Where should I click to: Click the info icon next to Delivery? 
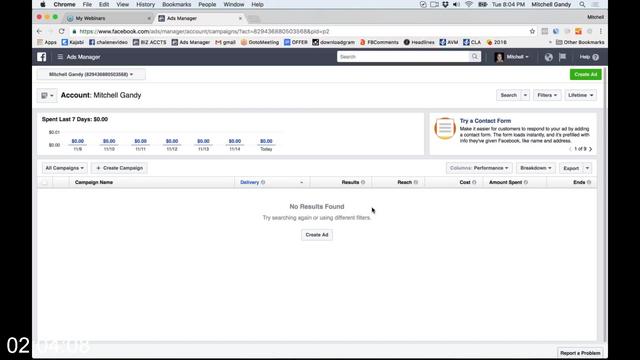pyautogui.click(x=263, y=182)
